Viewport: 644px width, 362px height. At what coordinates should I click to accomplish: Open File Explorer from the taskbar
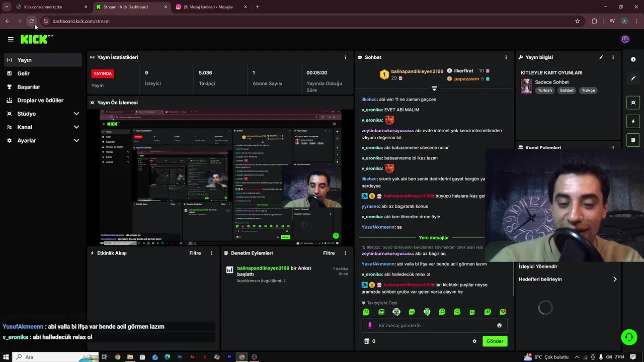[130, 357]
